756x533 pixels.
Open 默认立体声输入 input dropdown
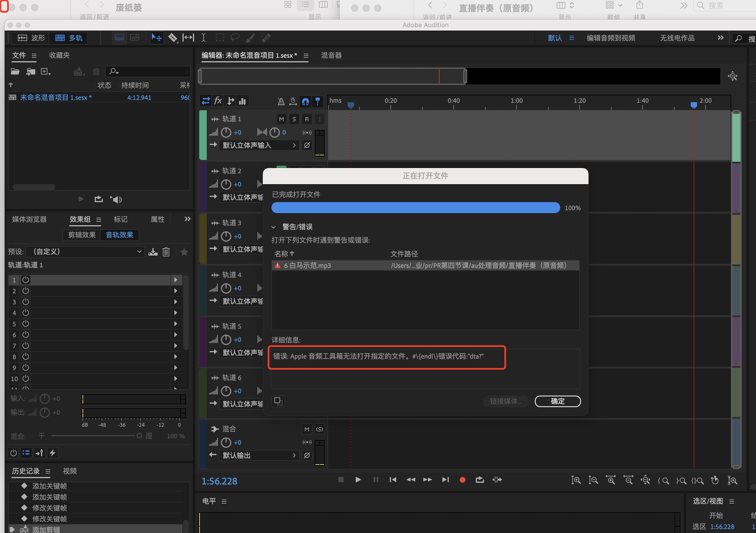(258, 145)
